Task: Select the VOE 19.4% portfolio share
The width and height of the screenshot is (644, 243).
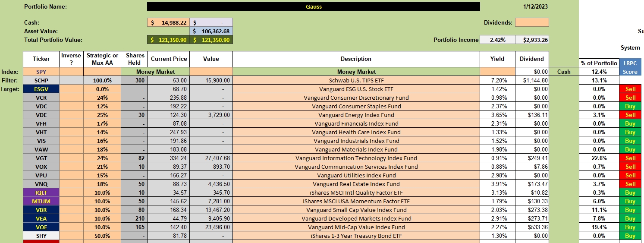Action: point(599,227)
